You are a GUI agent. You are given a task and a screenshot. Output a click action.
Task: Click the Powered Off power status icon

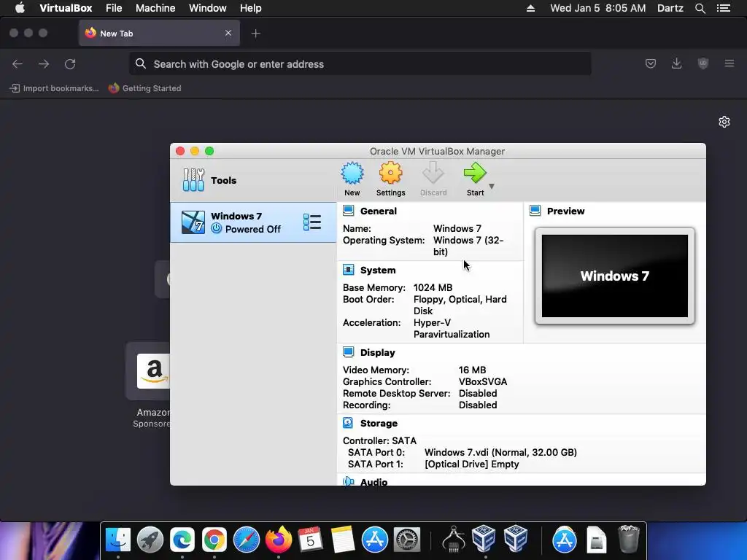click(x=216, y=228)
